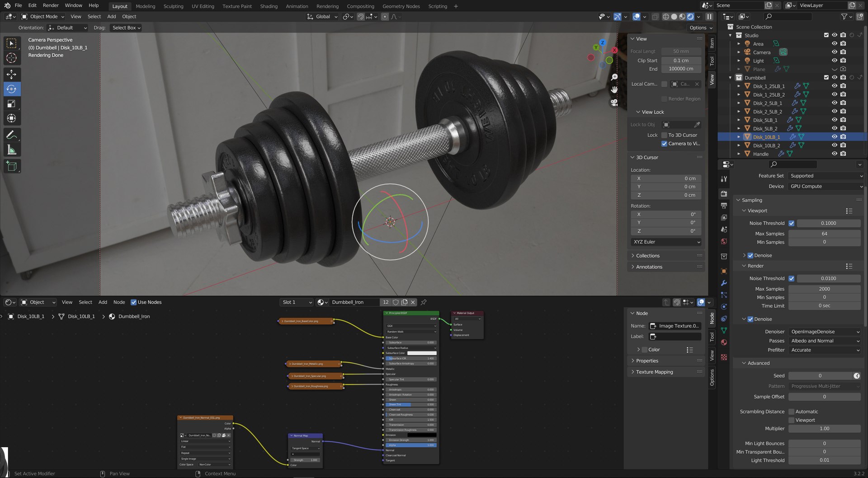This screenshot has width=868, height=478.
Task: Select the Move tool in viewport toolbar
Action: (12, 75)
